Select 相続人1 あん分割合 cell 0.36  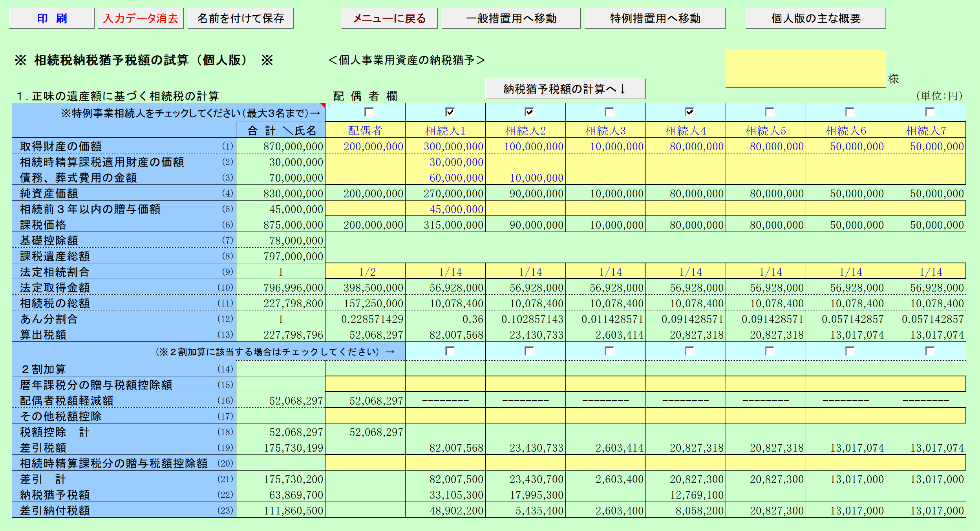445,318
